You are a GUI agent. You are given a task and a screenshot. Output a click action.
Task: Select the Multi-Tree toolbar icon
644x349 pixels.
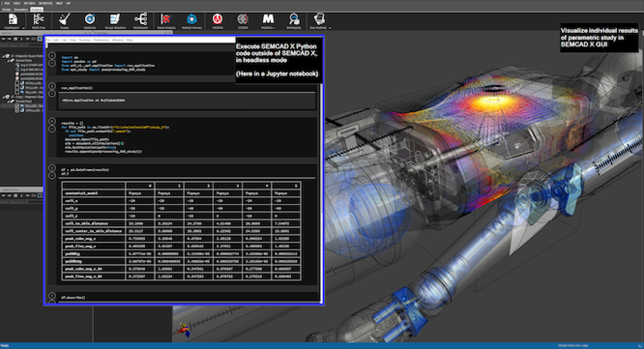point(38,19)
